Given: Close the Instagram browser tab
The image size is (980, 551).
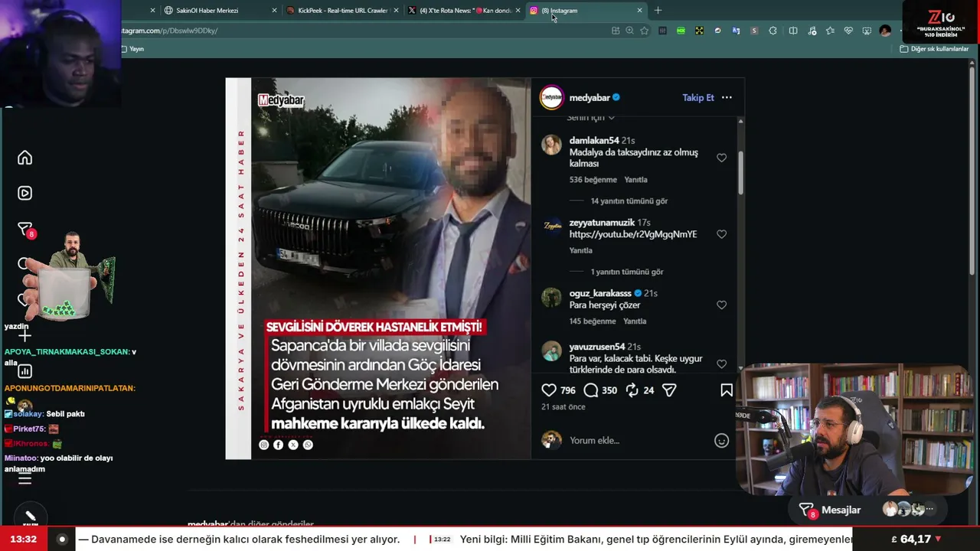Looking at the screenshot, I should point(639,11).
